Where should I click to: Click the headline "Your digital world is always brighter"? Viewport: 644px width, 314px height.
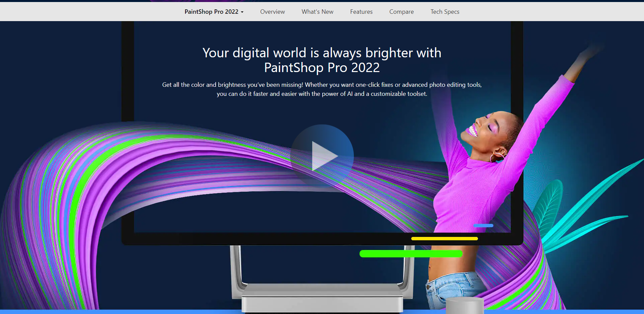point(322,60)
